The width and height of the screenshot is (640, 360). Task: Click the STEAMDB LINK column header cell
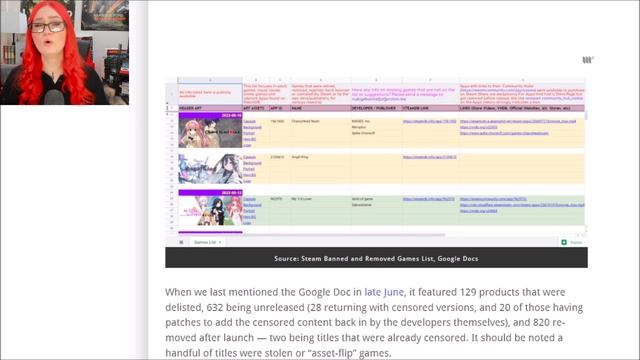pyautogui.click(x=430, y=108)
